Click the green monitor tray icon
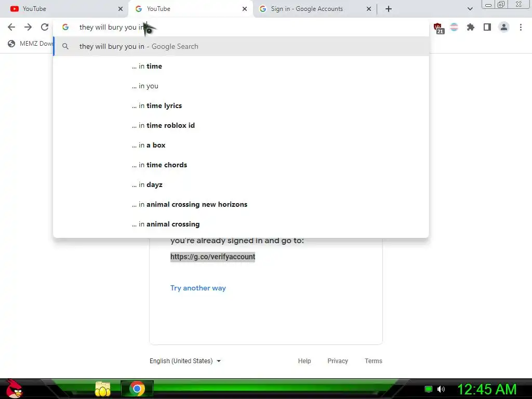532x399 pixels. pyautogui.click(x=429, y=389)
